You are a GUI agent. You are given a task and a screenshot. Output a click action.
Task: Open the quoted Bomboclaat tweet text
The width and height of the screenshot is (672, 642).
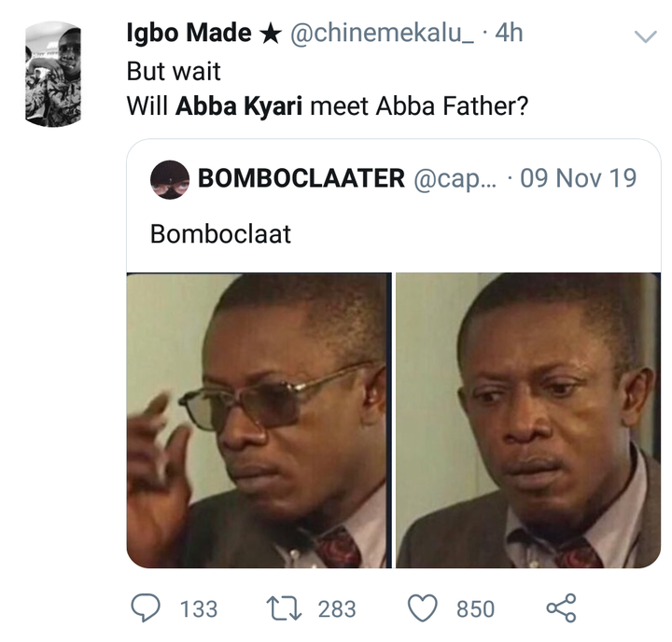point(220,234)
